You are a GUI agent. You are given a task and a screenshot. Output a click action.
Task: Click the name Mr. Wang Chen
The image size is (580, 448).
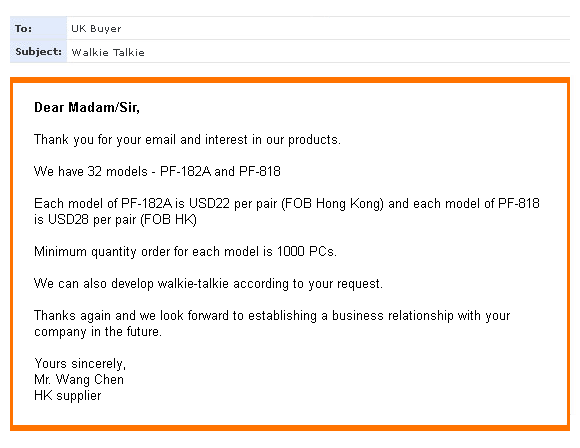pos(79,380)
